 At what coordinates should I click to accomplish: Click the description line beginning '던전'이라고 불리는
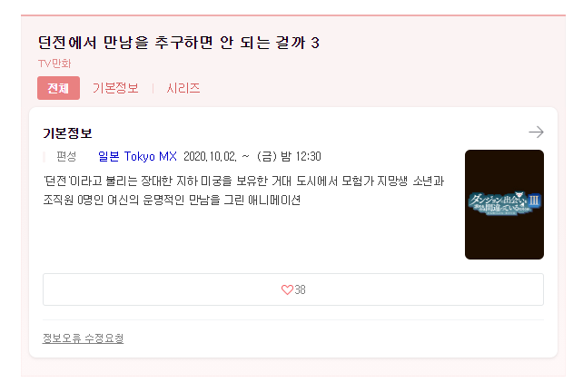244,181
